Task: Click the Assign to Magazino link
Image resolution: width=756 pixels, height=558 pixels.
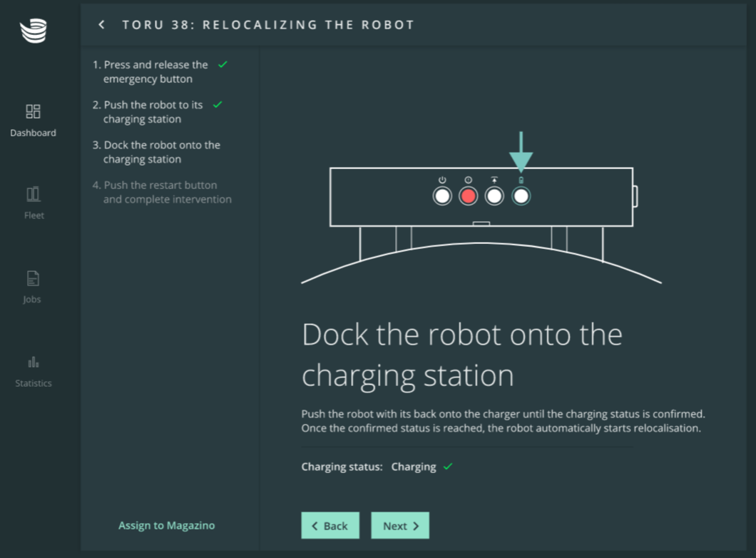Action: [x=166, y=525]
